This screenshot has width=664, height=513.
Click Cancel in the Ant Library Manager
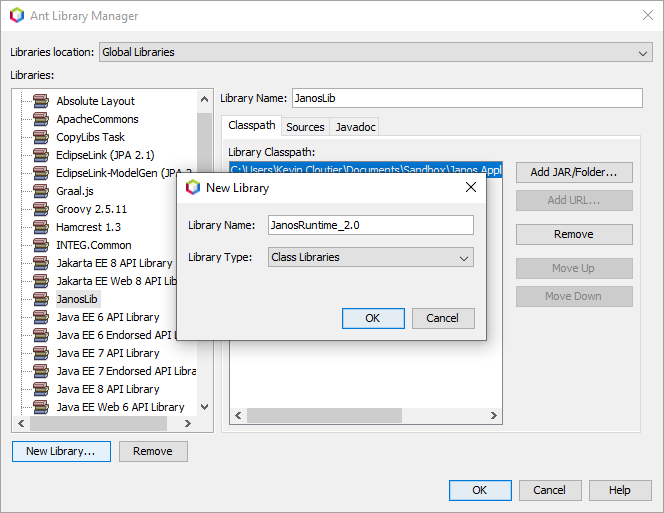[x=550, y=491]
